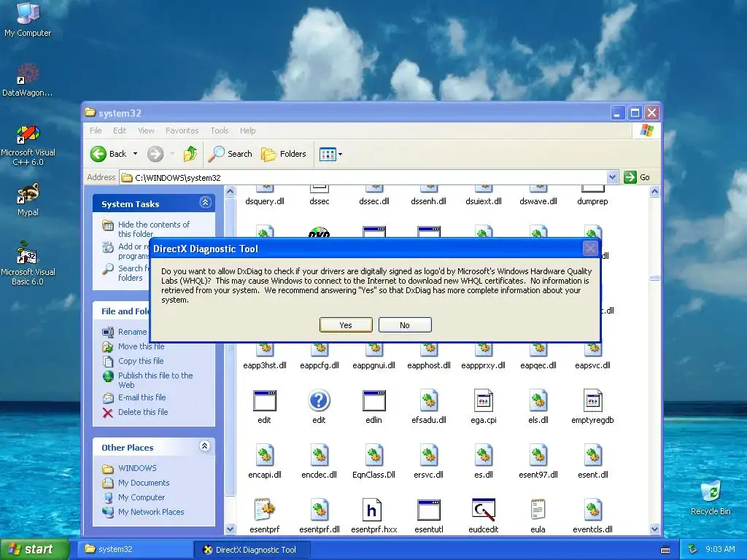The image size is (747, 560).
Task: Click the file list scroll up arrow
Action: (654, 192)
